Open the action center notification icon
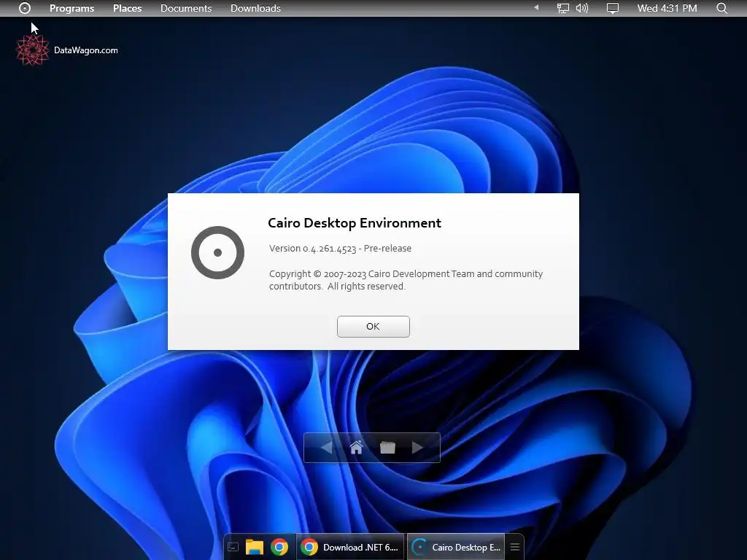Image resolution: width=747 pixels, height=560 pixels. click(x=613, y=8)
